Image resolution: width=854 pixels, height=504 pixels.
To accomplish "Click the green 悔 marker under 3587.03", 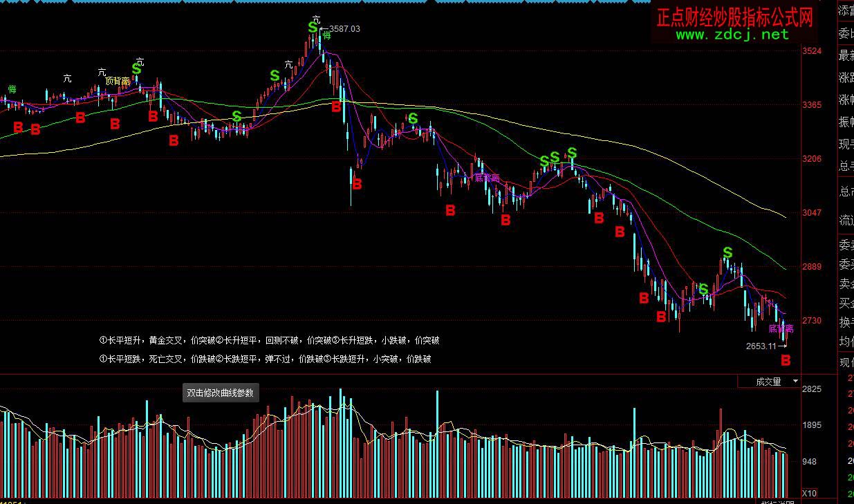I will click(x=326, y=36).
